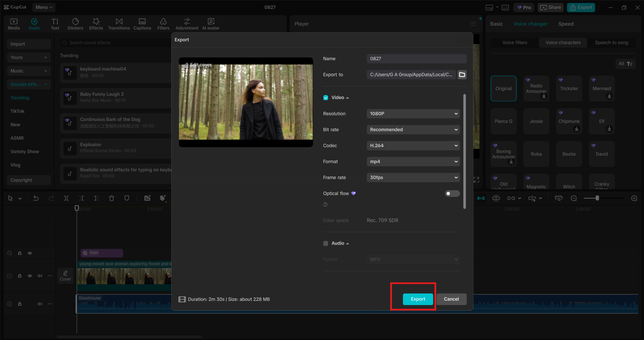Image resolution: width=644 pixels, height=340 pixels.
Task: Check the Audio export checkbox
Action: click(326, 243)
